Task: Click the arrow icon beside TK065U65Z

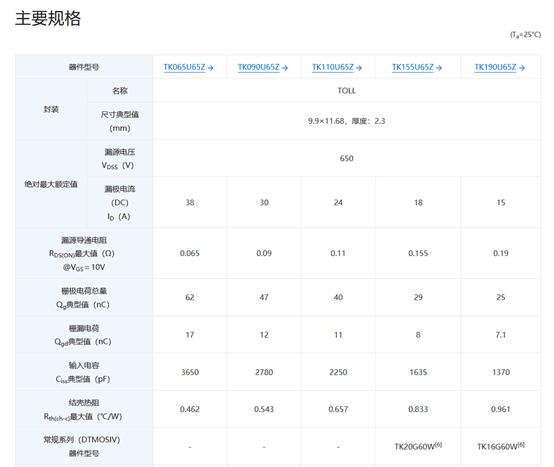Action: click(x=211, y=68)
